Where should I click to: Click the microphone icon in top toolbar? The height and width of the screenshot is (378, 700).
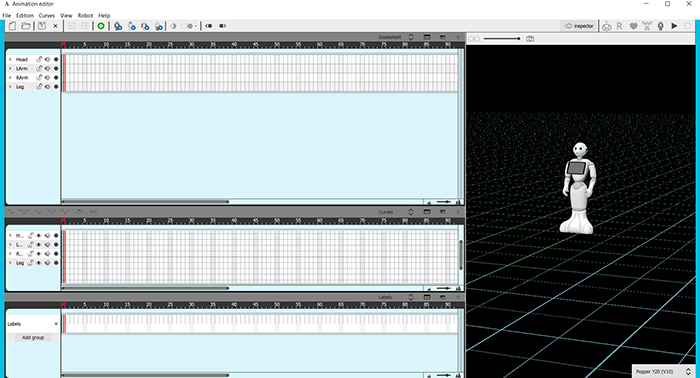[660, 26]
